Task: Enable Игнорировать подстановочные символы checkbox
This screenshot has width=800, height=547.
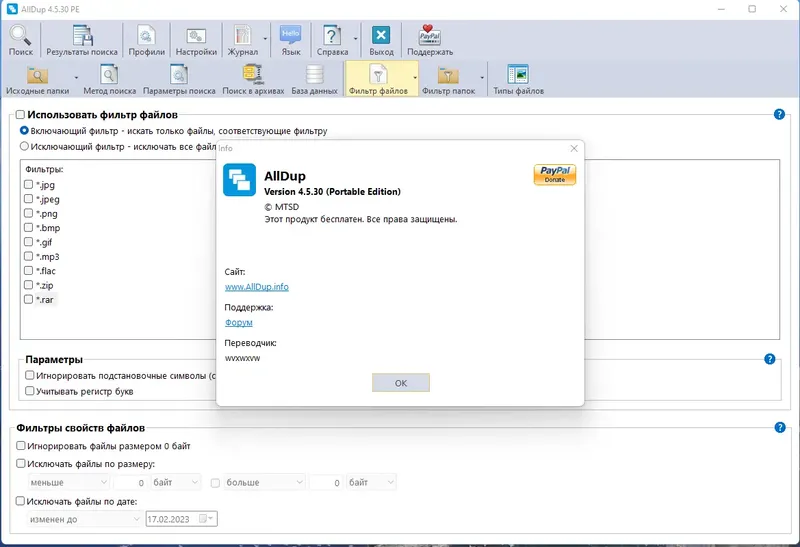Action: (30, 375)
